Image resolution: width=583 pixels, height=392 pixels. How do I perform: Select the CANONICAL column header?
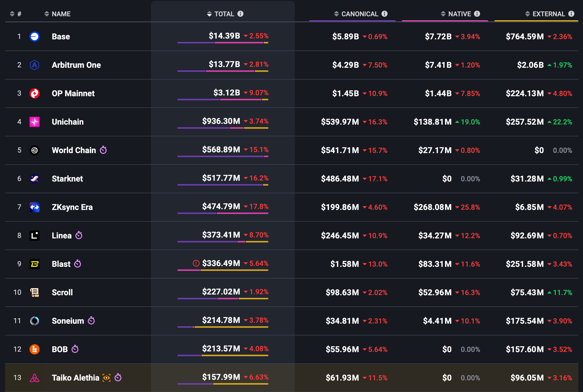tap(359, 14)
